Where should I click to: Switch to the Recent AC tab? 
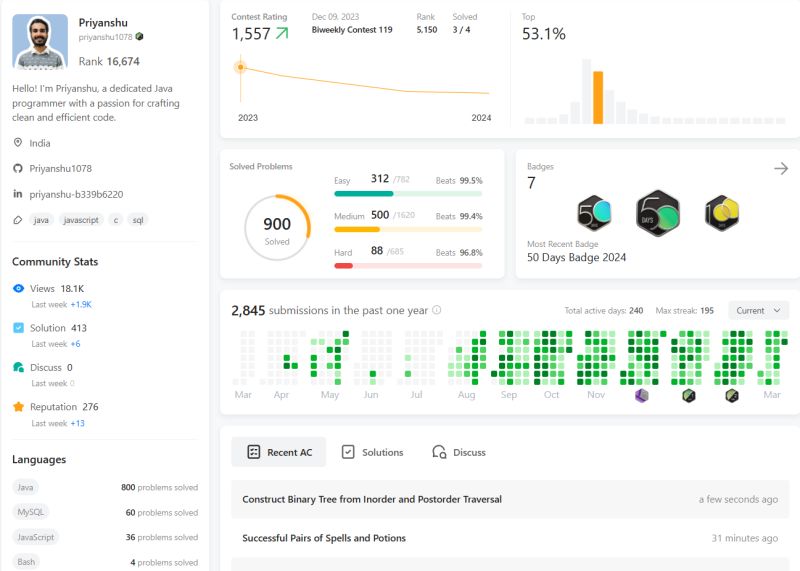(x=279, y=452)
